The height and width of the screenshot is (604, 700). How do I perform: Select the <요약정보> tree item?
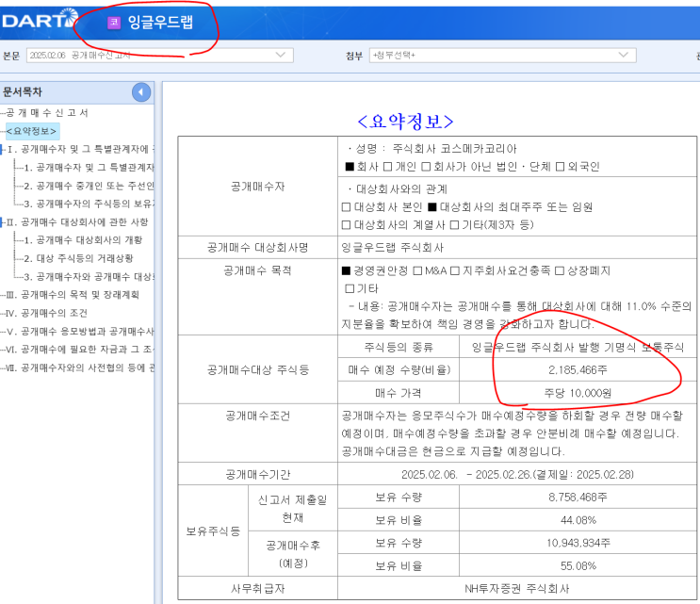coord(32,131)
